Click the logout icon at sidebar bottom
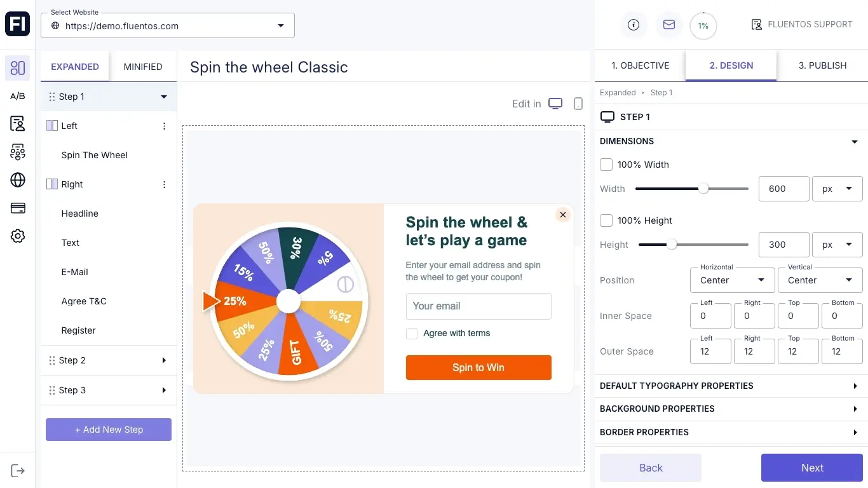Viewport: 868px width, 488px height. point(17,470)
